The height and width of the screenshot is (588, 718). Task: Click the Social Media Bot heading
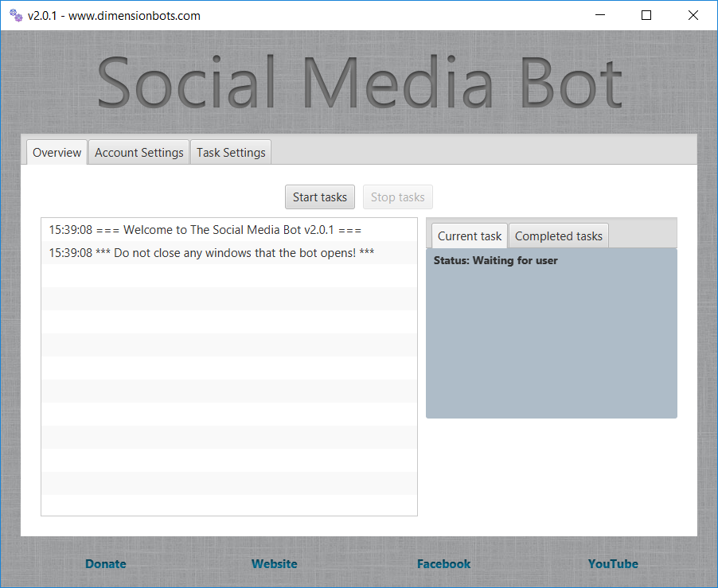click(x=359, y=83)
